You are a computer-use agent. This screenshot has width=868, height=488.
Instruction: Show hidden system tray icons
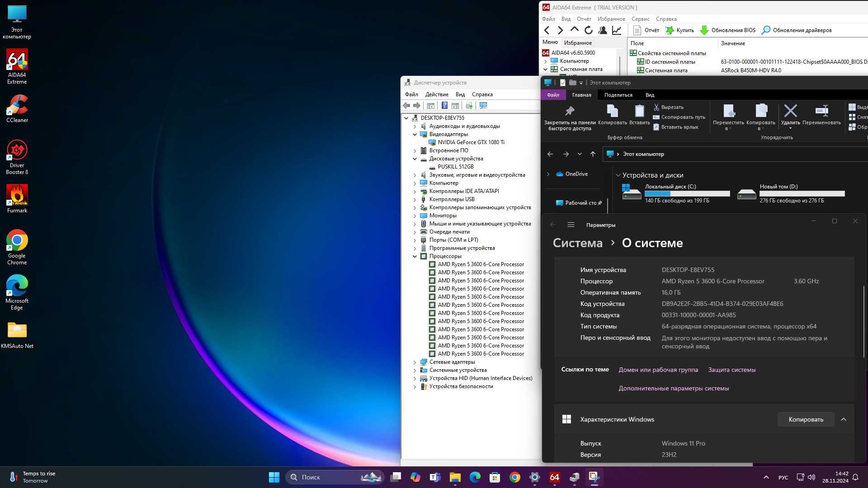(x=766, y=477)
